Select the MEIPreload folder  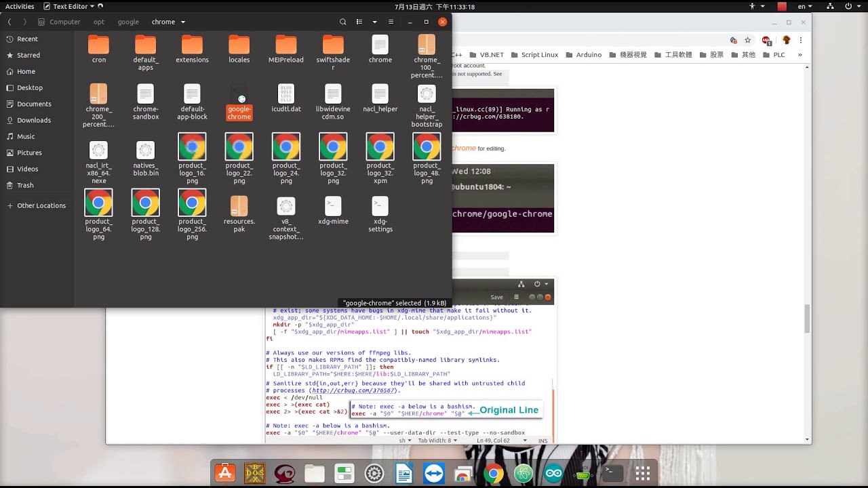point(286,49)
